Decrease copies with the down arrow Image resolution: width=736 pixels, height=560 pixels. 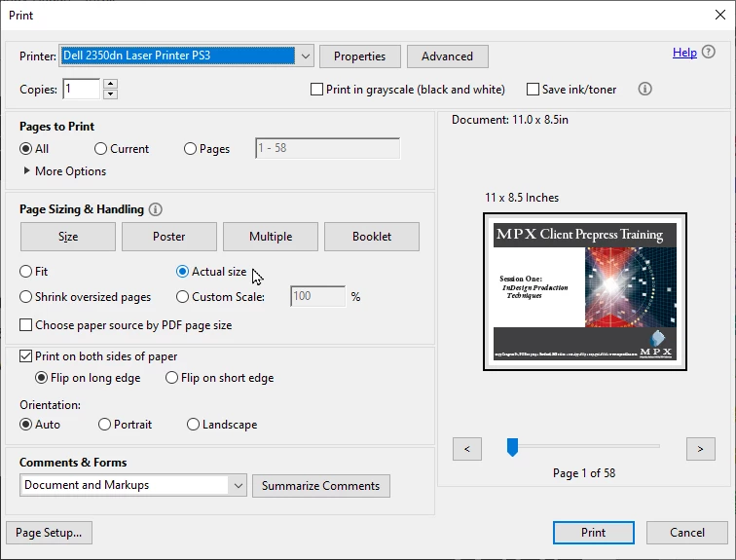pos(110,93)
